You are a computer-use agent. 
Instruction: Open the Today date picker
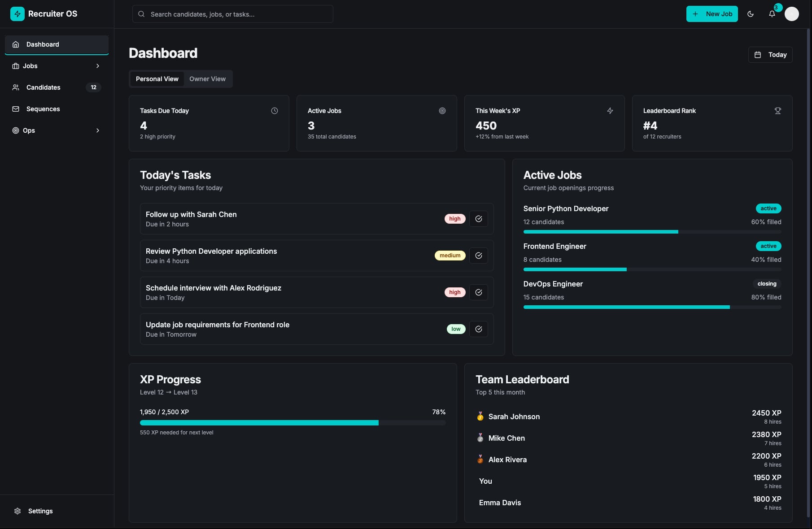pyautogui.click(x=770, y=55)
